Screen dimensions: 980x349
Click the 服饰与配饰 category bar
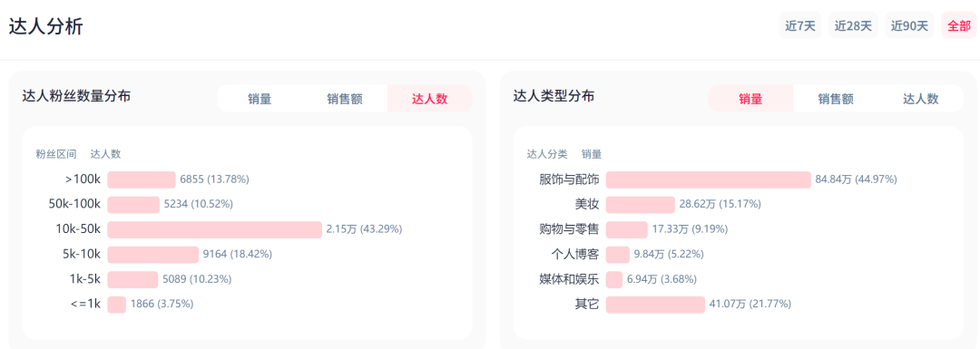click(708, 179)
